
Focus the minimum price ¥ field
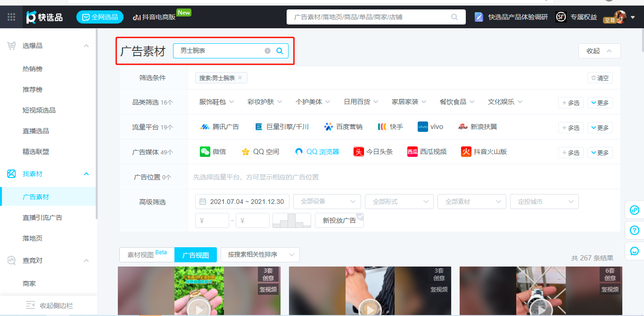212,220
